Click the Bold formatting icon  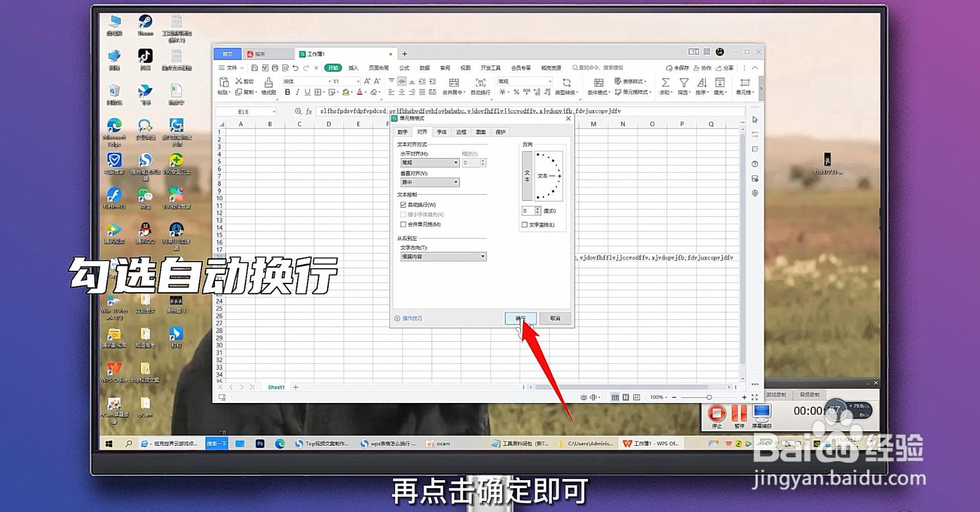click(287, 92)
